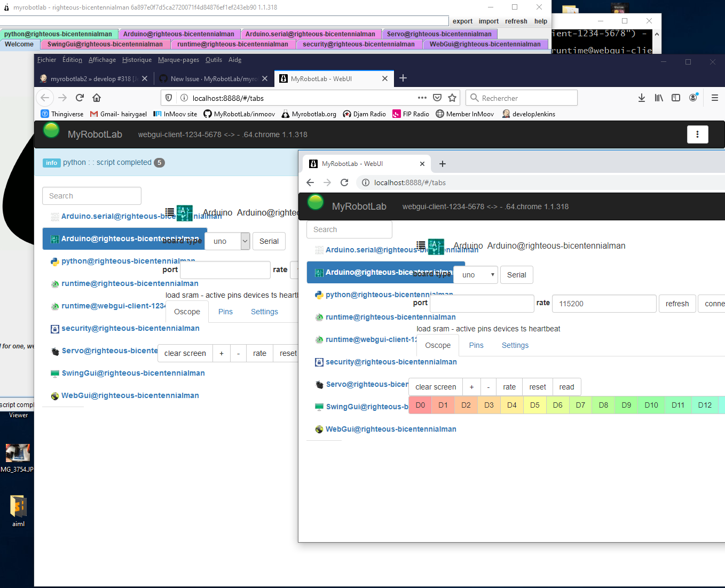Toggle pin D5 in the Oscope

click(x=534, y=405)
